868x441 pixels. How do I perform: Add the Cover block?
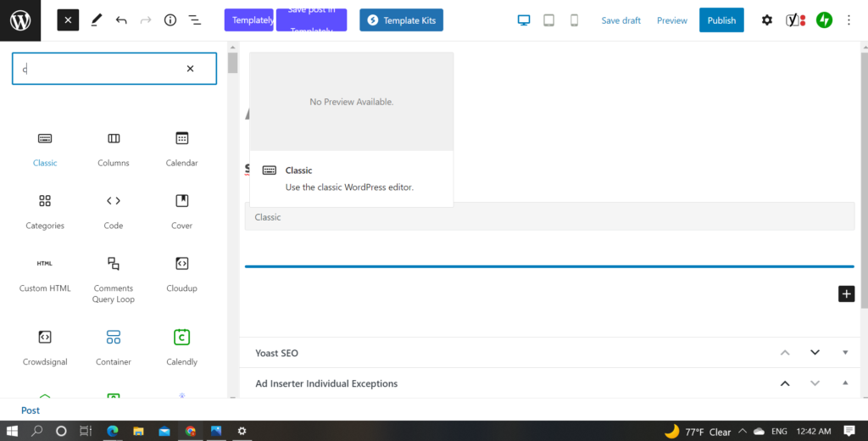181,210
